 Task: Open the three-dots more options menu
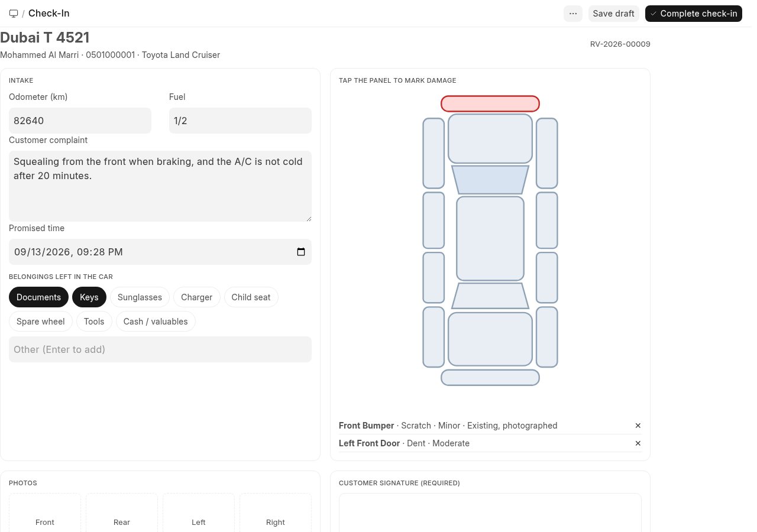point(573,14)
